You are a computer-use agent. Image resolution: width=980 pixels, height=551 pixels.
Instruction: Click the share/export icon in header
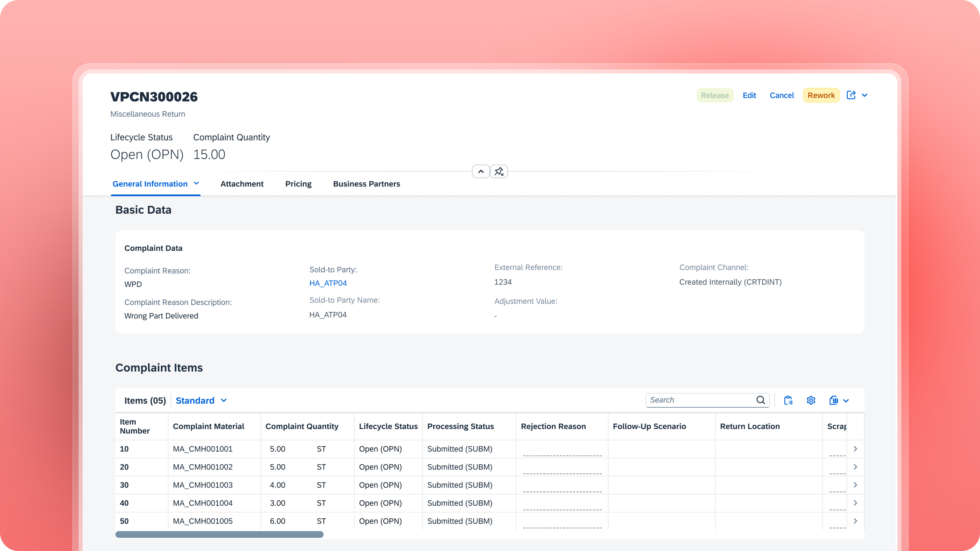click(851, 95)
